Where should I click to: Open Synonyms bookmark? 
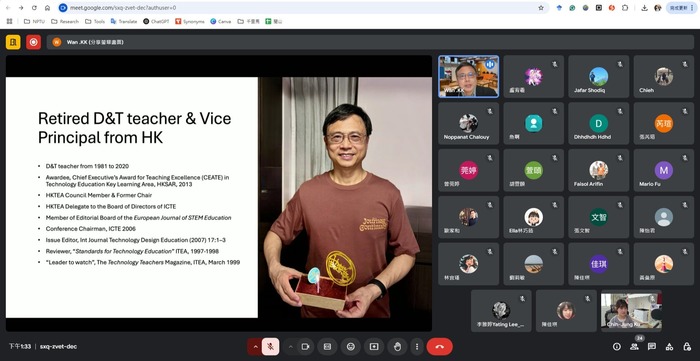click(x=190, y=21)
